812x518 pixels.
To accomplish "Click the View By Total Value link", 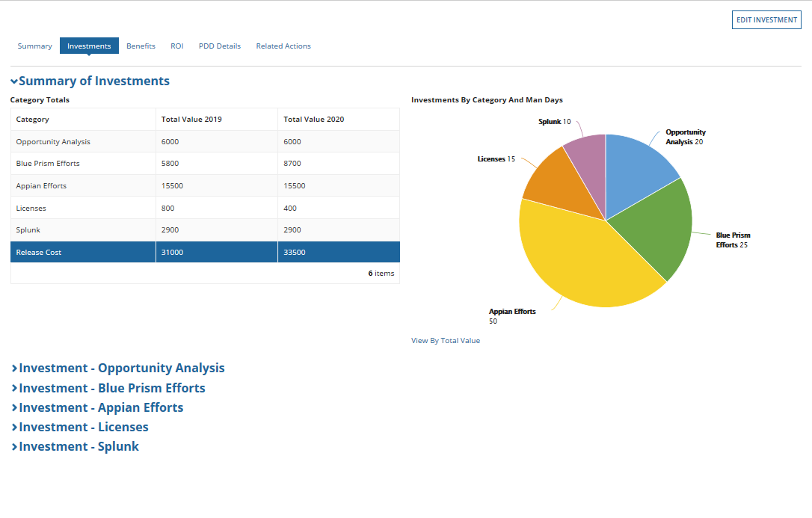I will pyautogui.click(x=446, y=341).
